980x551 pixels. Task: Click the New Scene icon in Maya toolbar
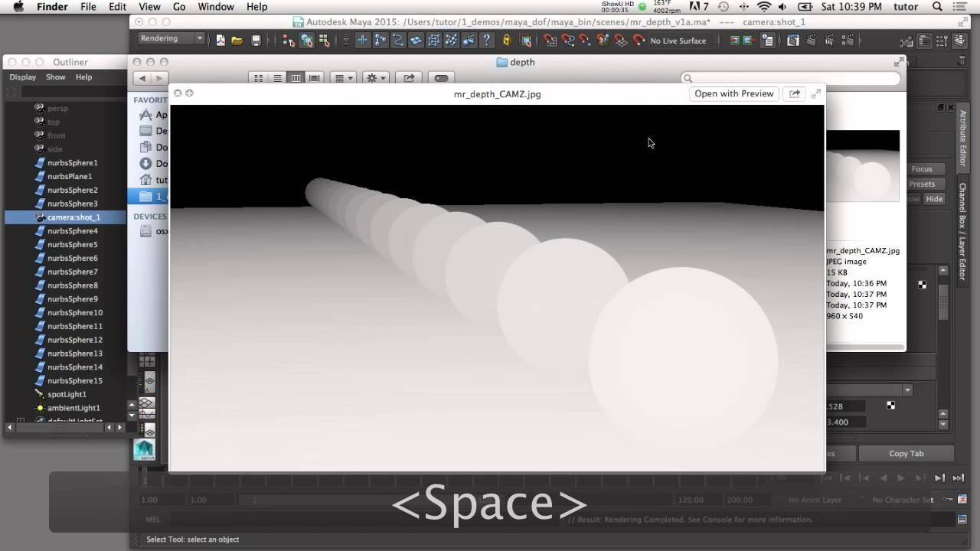tap(220, 41)
